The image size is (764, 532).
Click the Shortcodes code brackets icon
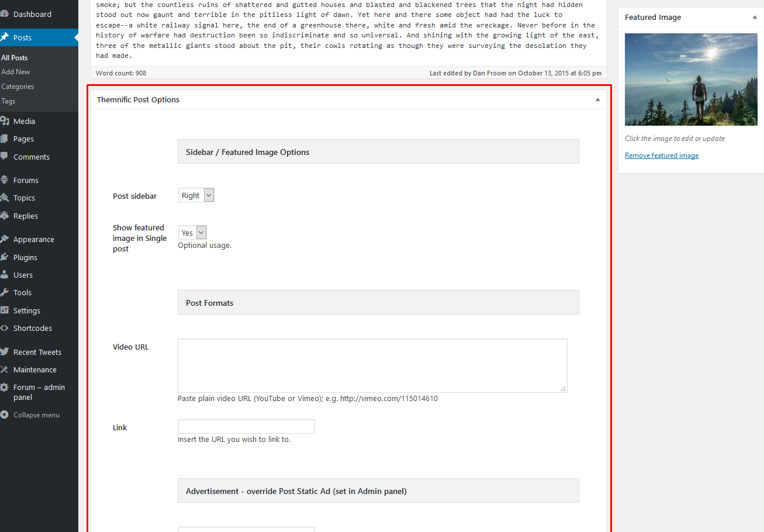5,328
